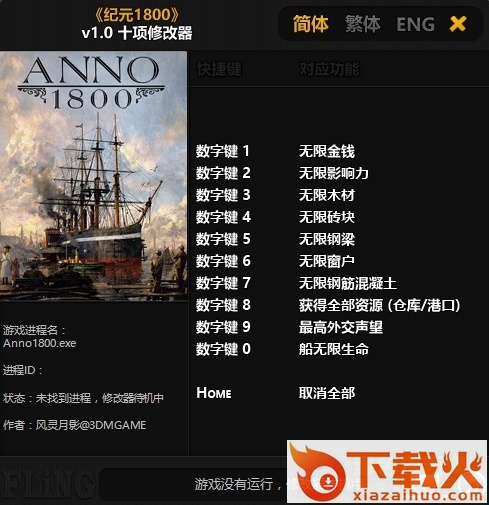Click the 风灵月影@3DMGAME author text
The image size is (489, 505).
(91, 425)
